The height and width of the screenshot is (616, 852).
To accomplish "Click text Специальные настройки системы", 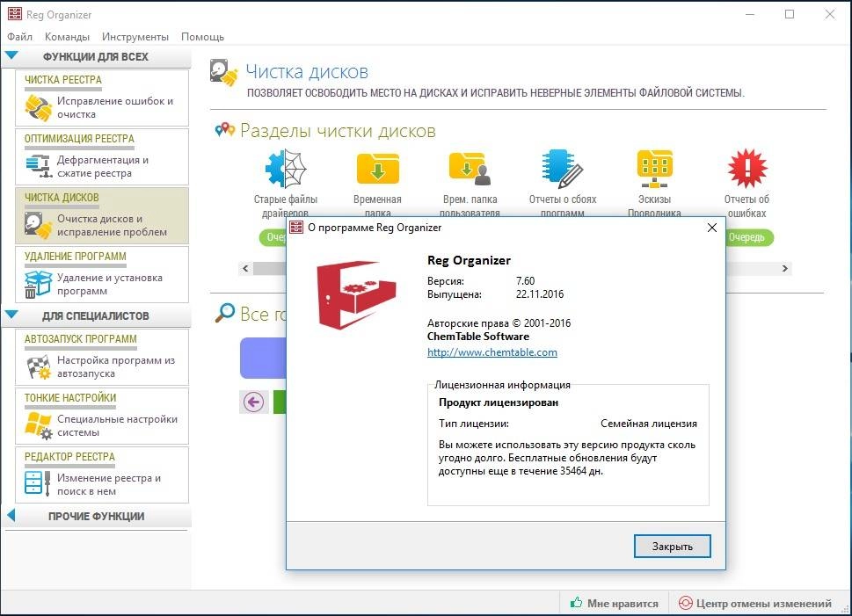I will 117,425.
